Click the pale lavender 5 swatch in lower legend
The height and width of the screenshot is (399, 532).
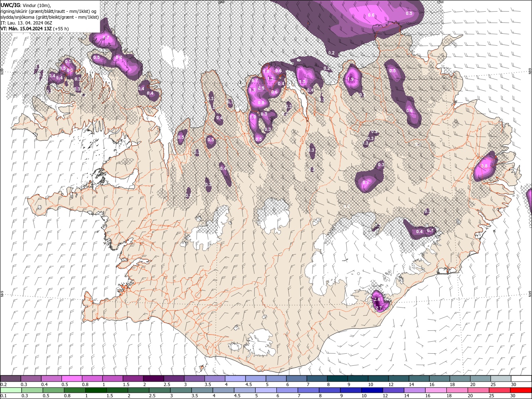266,390
